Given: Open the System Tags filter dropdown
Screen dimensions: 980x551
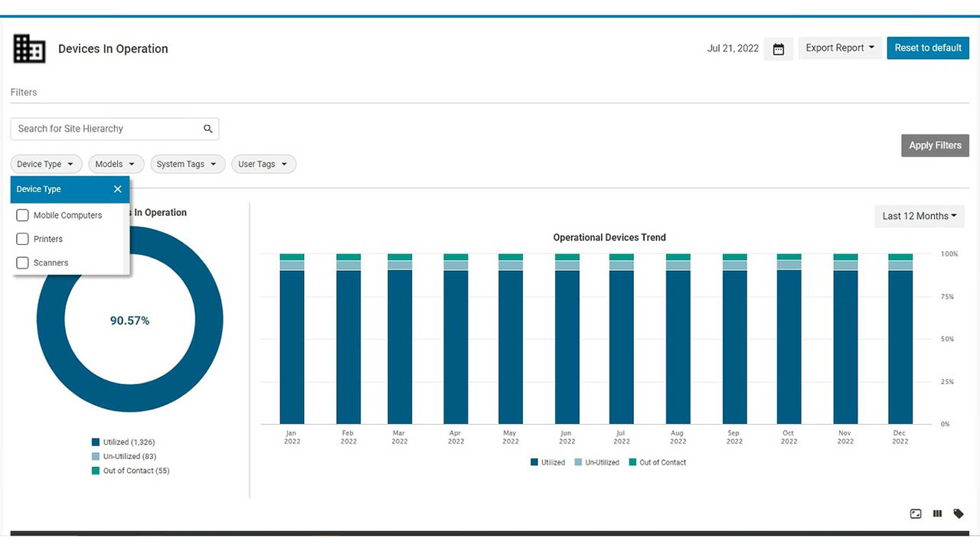Looking at the screenshot, I should pyautogui.click(x=188, y=164).
